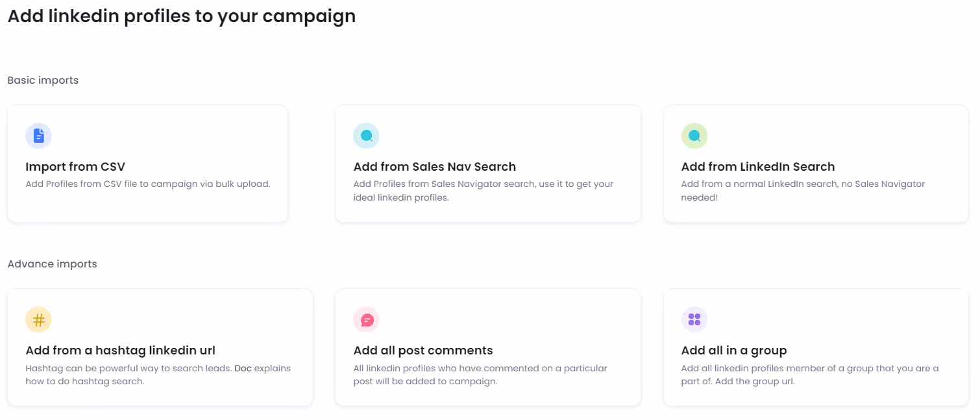Select Add from LinkedIn Search
The width and height of the screenshot is (980, 420).
tap(816, 164)
